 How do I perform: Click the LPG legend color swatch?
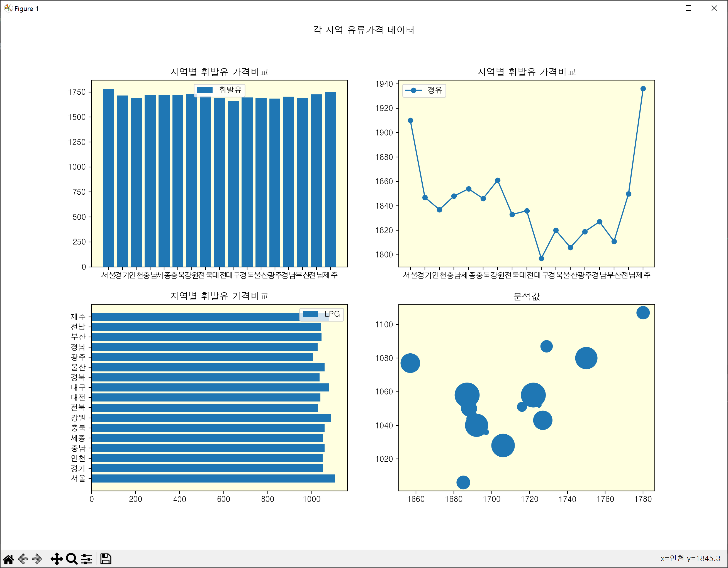coord(310,314)
